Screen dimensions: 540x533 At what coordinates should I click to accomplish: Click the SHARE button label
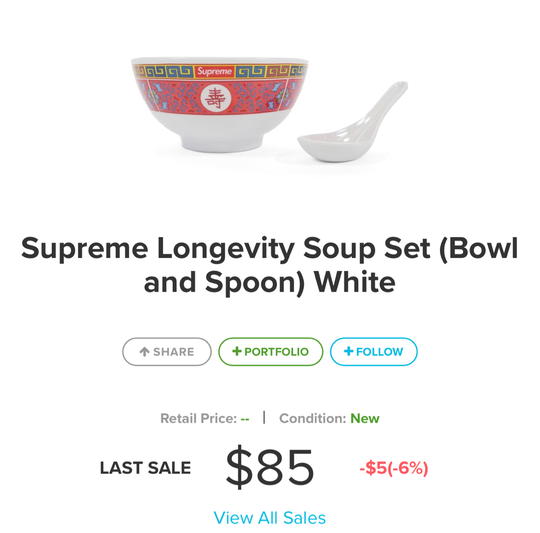tap(174, 352)
